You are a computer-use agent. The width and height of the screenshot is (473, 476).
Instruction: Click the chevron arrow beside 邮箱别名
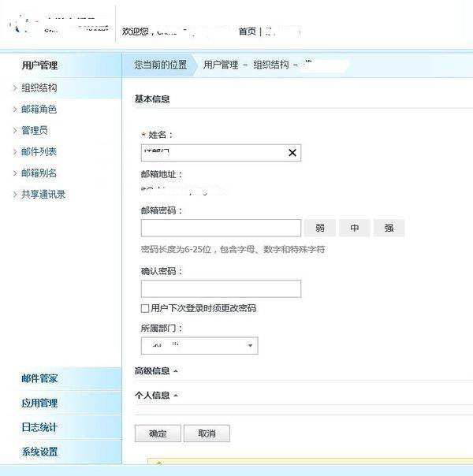point(15,173)
